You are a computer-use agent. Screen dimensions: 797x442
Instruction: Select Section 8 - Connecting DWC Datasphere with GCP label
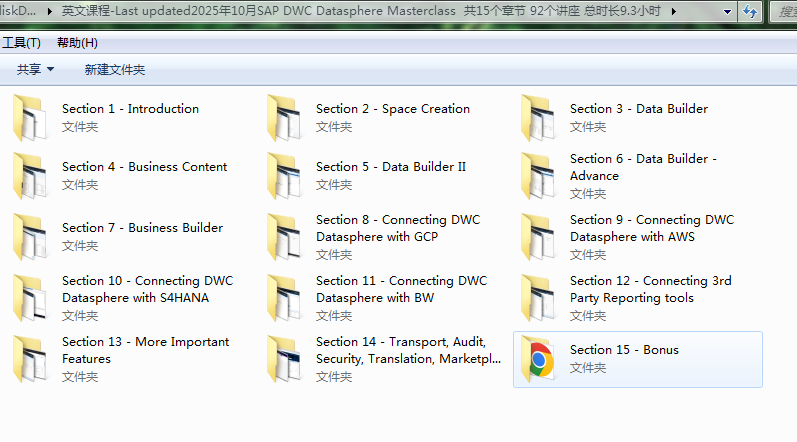(400, 228)
